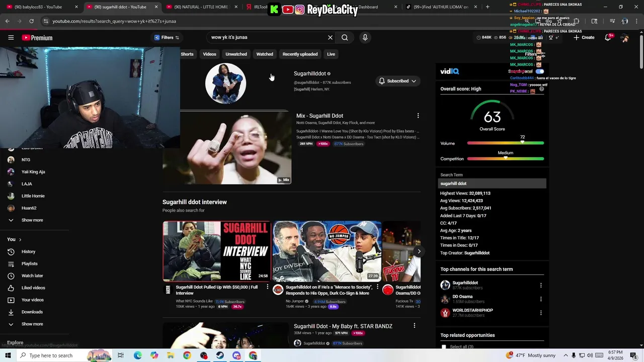Open Mix - Sugarhill Ddot thumbnail

pos(226,148)
